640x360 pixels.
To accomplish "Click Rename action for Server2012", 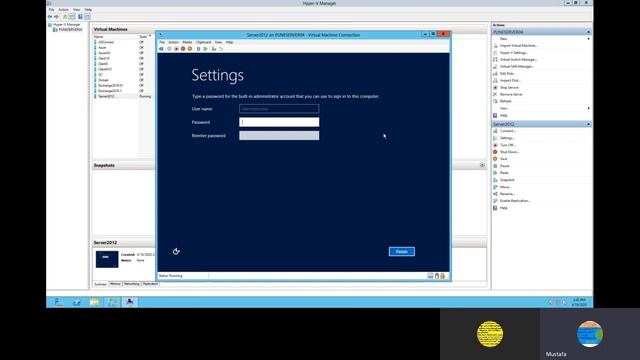I will point(507,194).
